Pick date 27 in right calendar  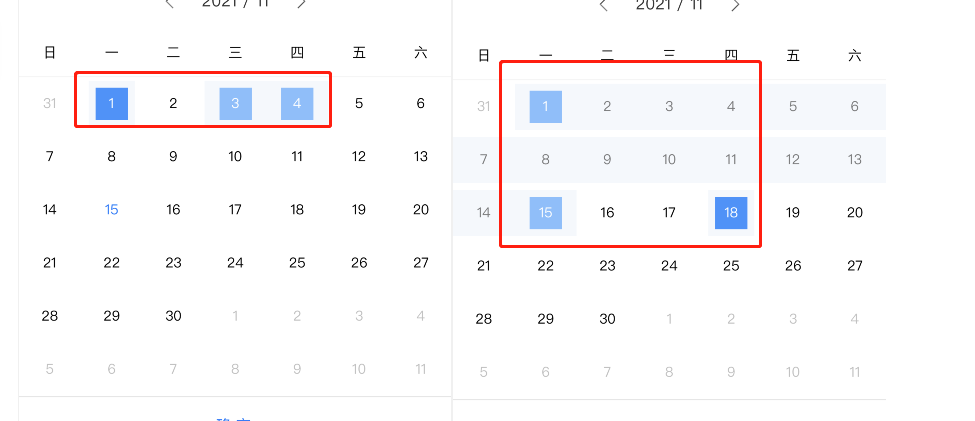(855, 266)
